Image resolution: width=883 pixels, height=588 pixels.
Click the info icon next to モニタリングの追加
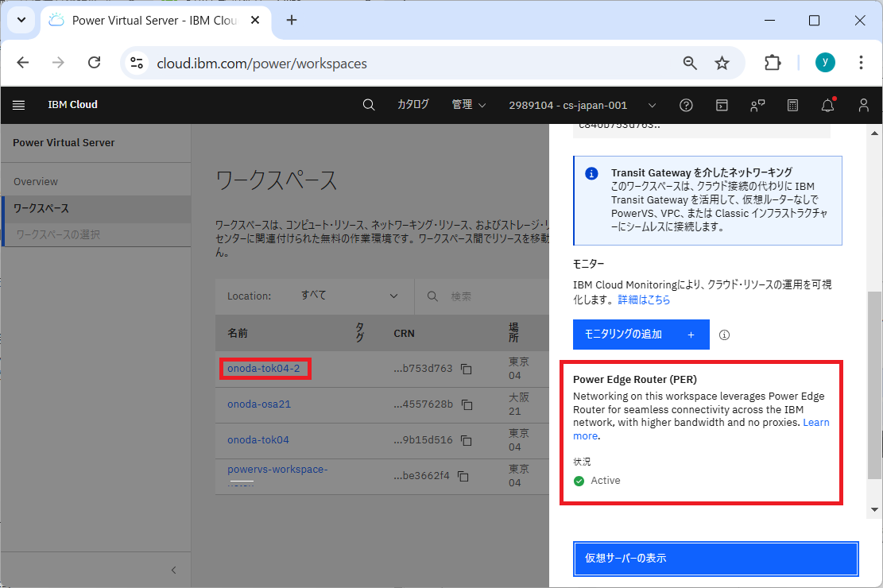pyautogui.click(x=725, y=335)
